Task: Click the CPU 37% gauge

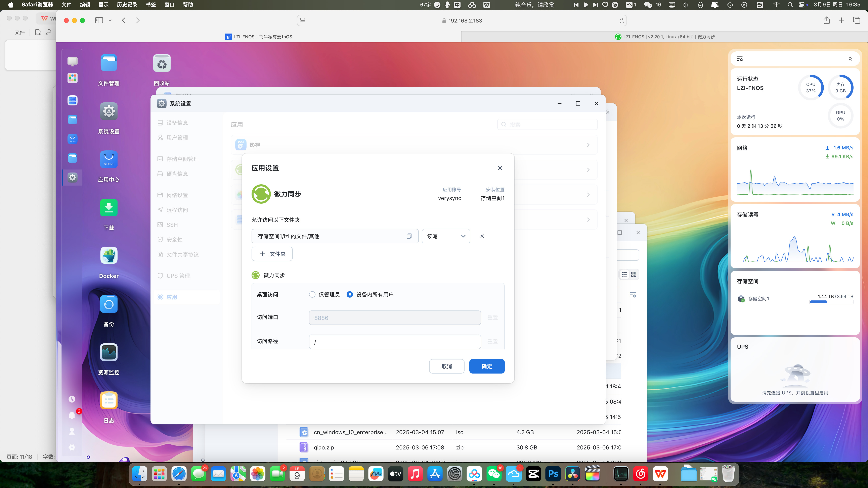Action: click(x=811, y=88)
